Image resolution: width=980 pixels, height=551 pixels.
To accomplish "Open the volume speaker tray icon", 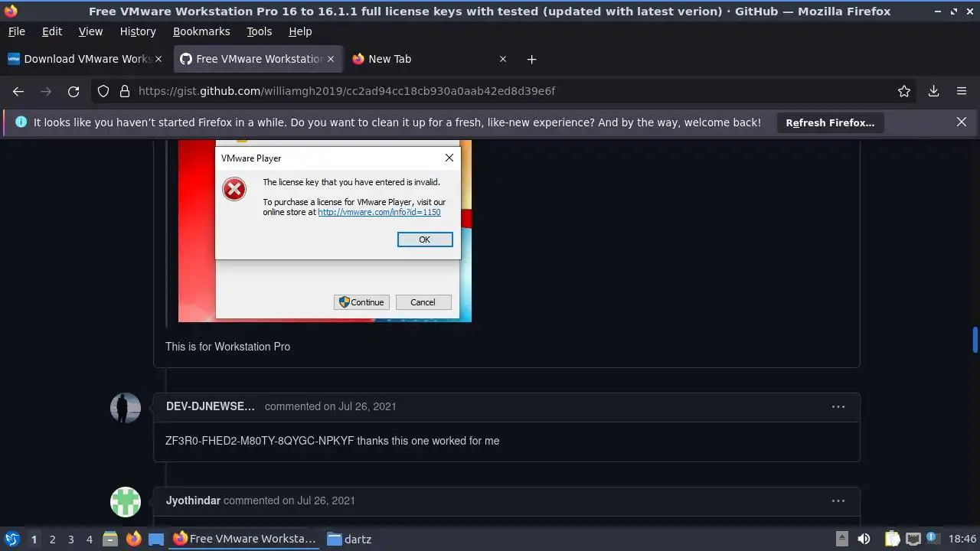I will [864, 539].
